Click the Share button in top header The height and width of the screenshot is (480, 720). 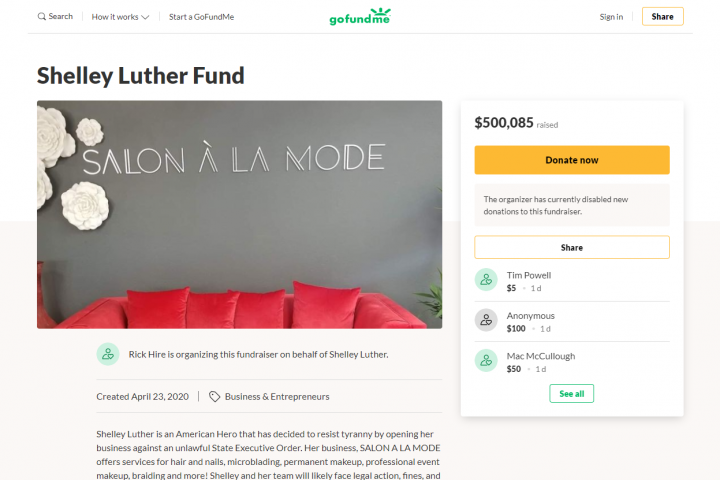coord(663,17)
